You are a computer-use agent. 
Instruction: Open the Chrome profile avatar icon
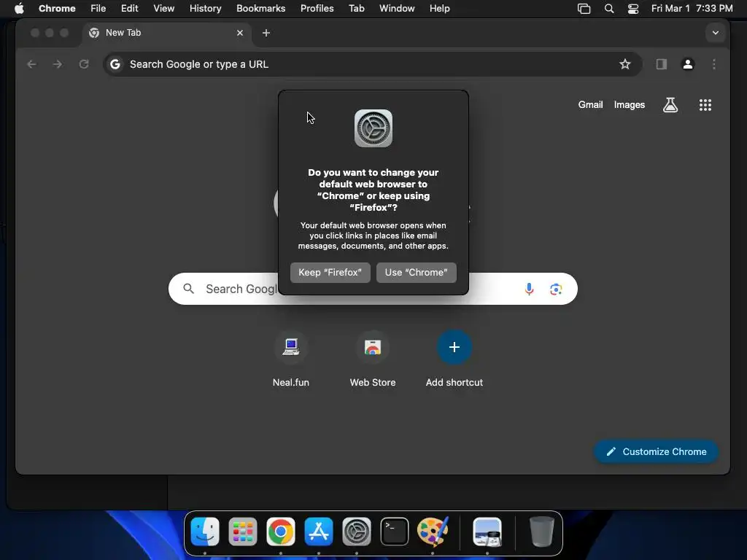point(687,64)
